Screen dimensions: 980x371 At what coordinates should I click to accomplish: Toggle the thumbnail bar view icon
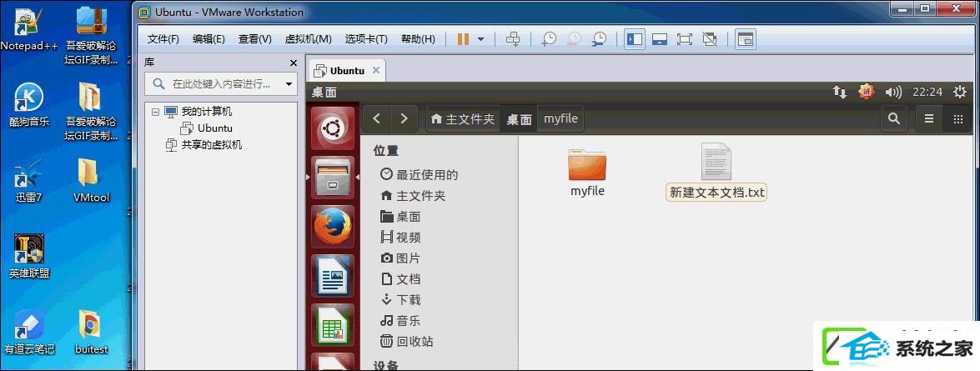click(x=660, y=39)
